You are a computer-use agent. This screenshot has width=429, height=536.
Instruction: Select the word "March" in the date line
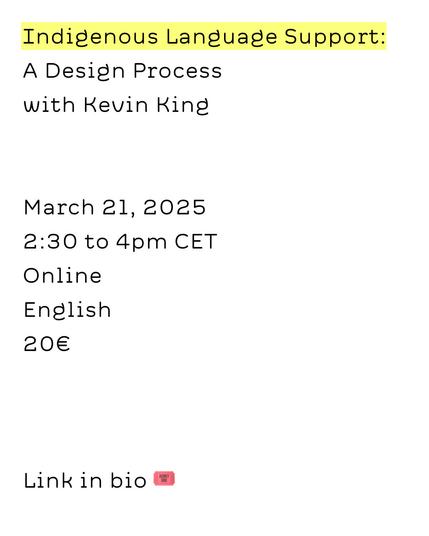(59, 207)
